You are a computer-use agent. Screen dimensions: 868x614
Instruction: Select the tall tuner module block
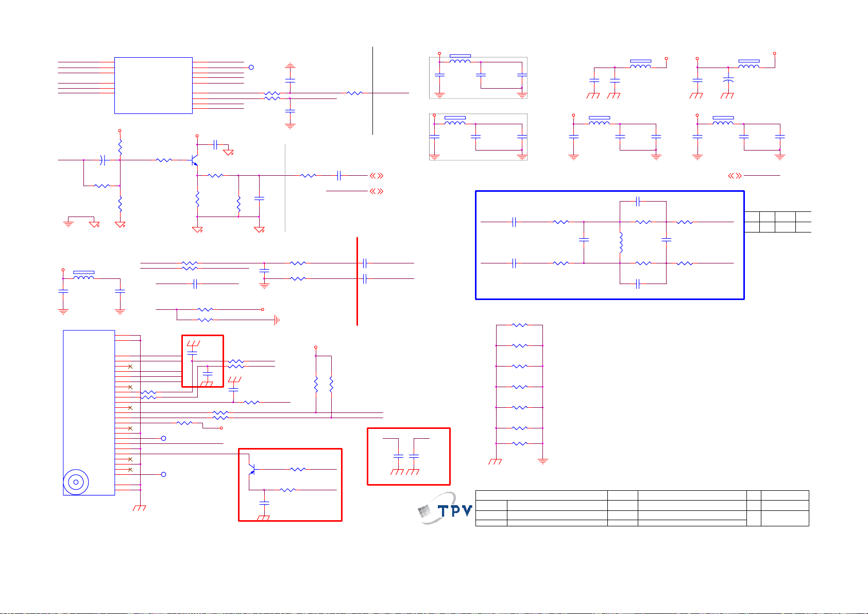tap(89, 412)
